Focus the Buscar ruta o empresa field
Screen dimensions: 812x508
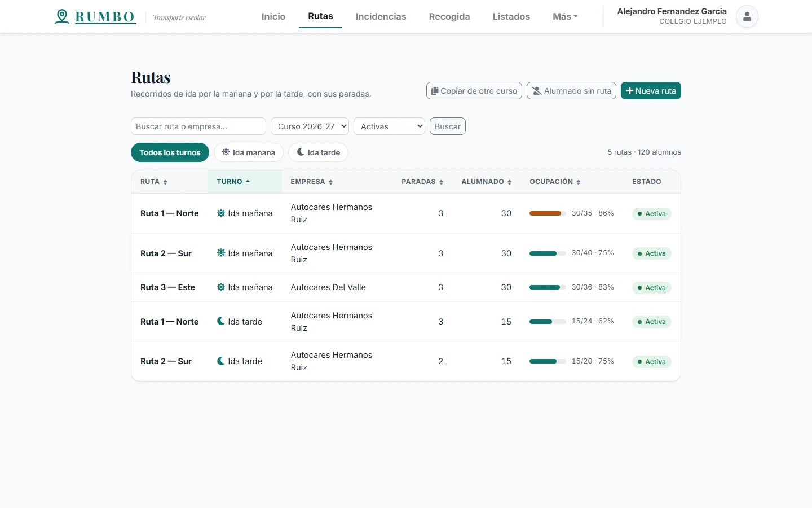(198, 126)
